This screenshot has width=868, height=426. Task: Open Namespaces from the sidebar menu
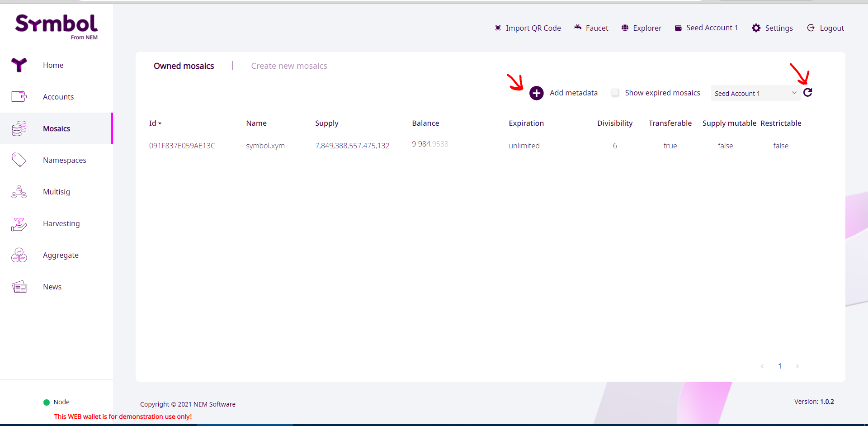pos(65,160)
